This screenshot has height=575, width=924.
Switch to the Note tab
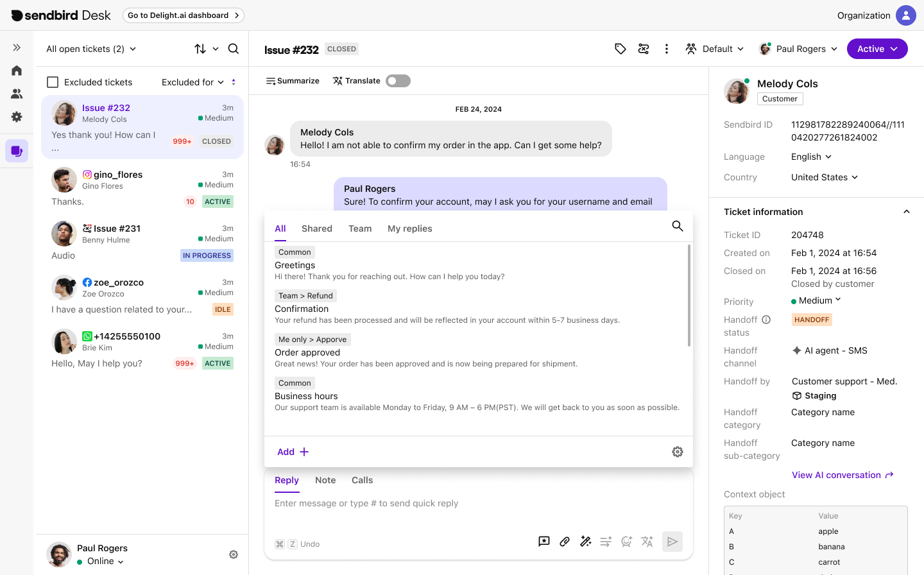[x=325, y=480]
